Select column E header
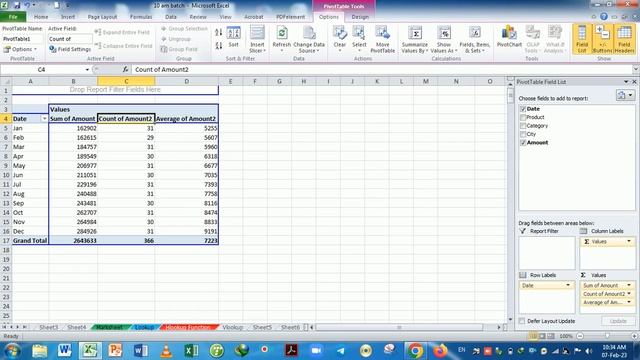Image resolution: width=640 pixels, height=360 pixels. 230,82
